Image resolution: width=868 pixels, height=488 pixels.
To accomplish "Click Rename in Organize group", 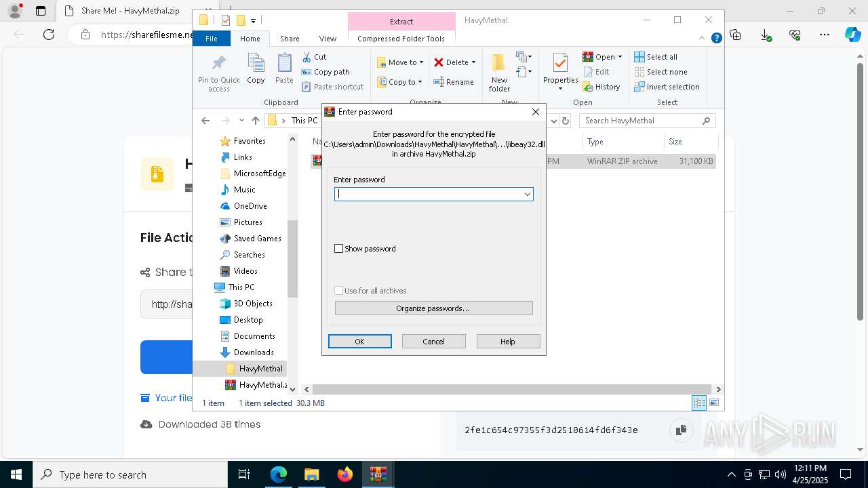I will click(454, 82).
